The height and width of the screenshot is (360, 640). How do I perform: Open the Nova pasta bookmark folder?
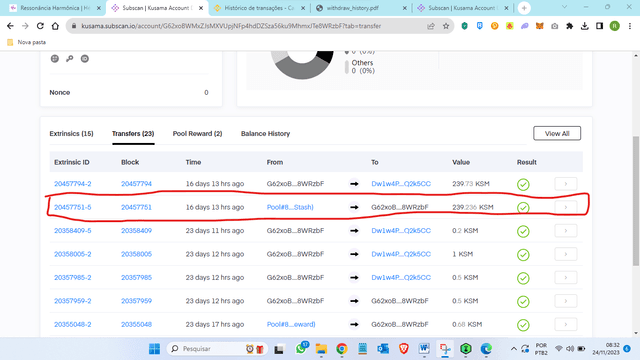(x=26, y=42)
